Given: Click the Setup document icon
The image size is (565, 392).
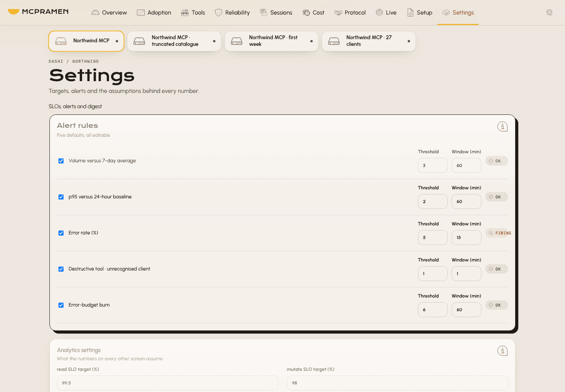Looking at the screenshot, I should click(x=410, y=13).
